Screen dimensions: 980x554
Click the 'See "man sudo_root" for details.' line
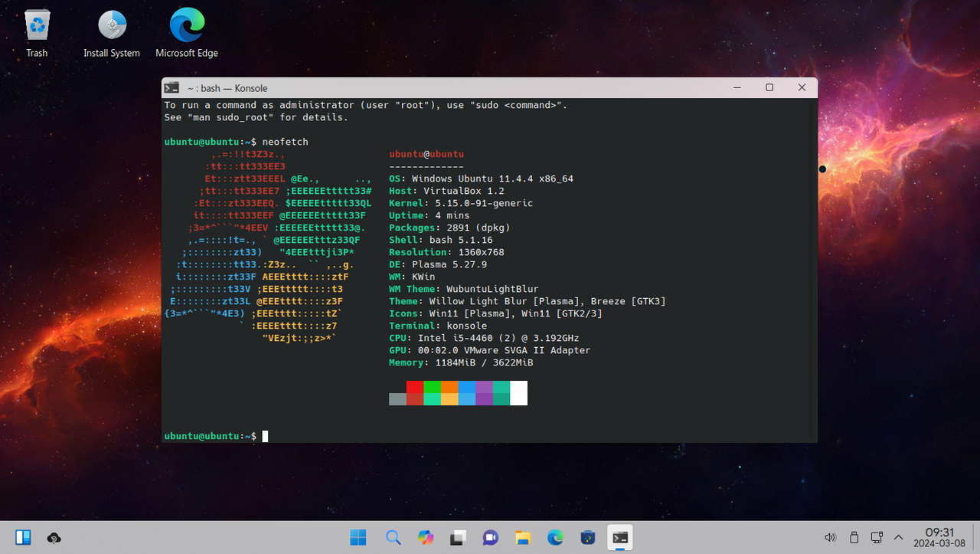[x=256, y=117]
